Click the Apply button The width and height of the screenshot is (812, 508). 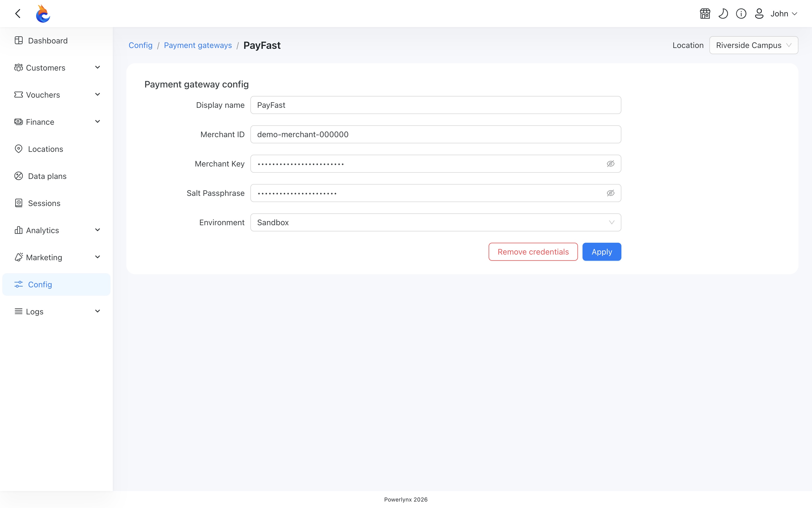(x=602, y=252)
